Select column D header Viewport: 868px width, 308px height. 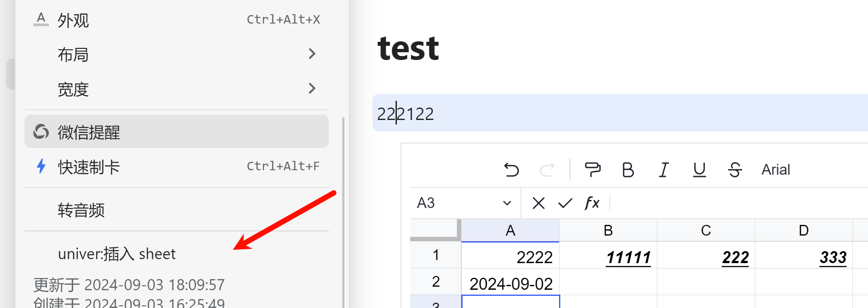click(x=804, y=230)
